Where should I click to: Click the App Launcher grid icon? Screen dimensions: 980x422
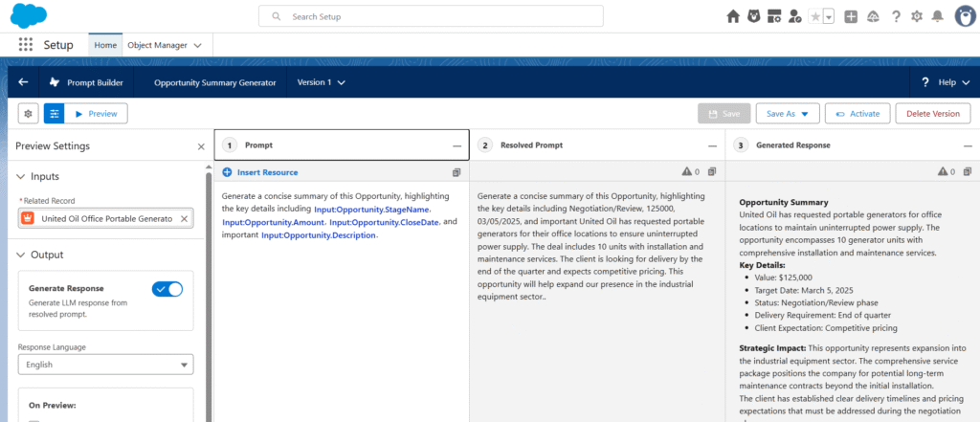(26, 45)
